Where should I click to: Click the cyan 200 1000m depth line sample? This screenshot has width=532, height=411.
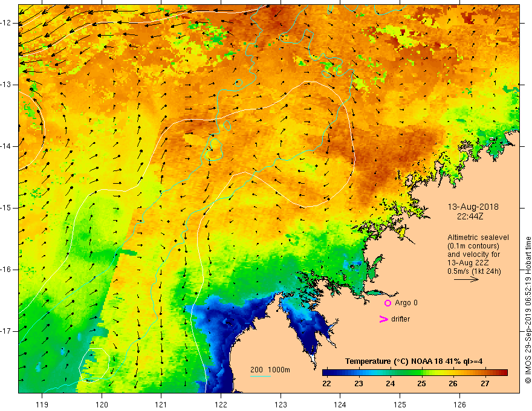(260, 376)
